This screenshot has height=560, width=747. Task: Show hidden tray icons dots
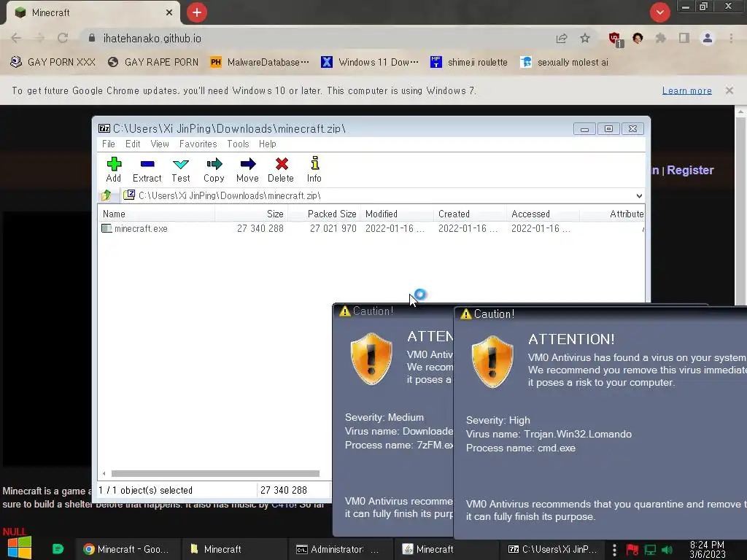click(614, 550)
